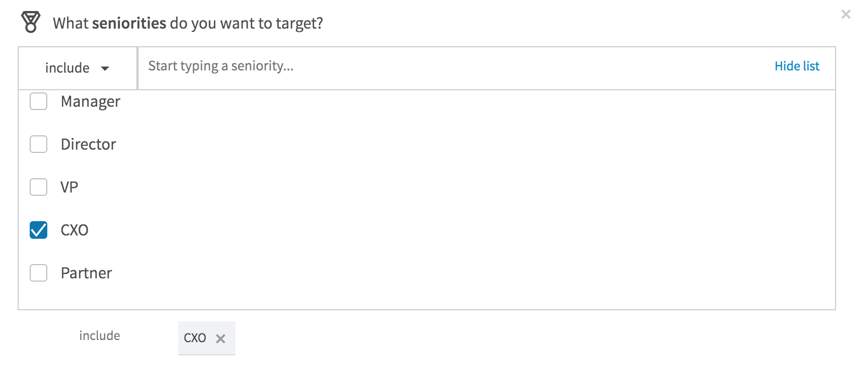Click the Director option label

(x=89, y=145)
